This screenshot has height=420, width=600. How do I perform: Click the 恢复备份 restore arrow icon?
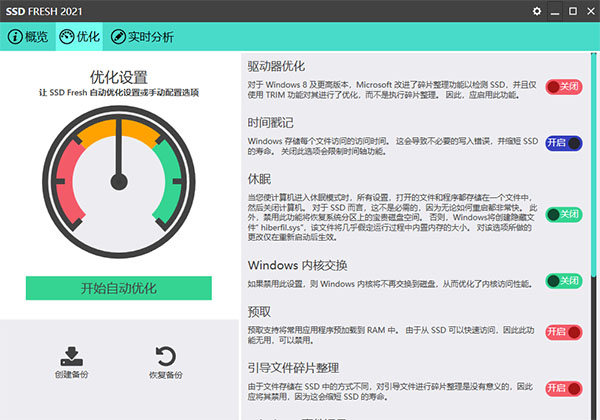click(x=168, y=356)
